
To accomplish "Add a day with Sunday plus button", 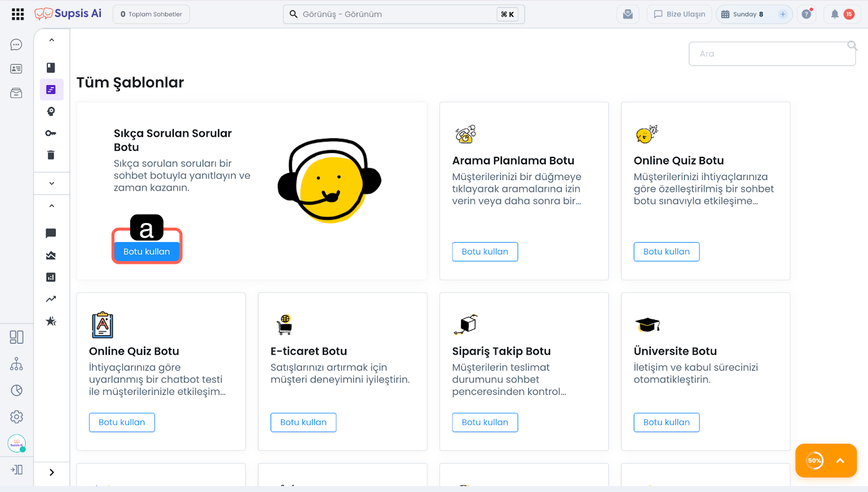I will [x=783, y=14].
